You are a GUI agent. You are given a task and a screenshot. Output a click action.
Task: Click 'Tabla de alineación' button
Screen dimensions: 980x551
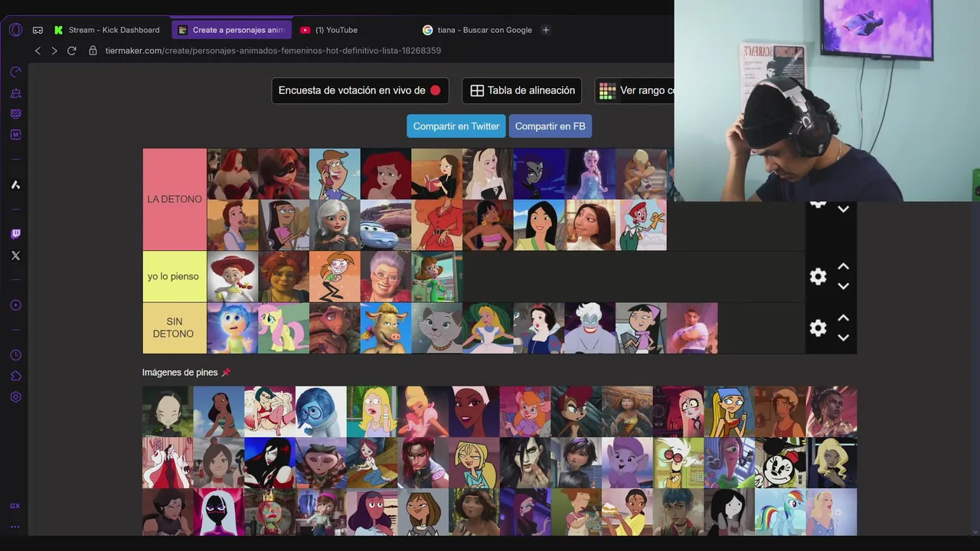[522, 90]
